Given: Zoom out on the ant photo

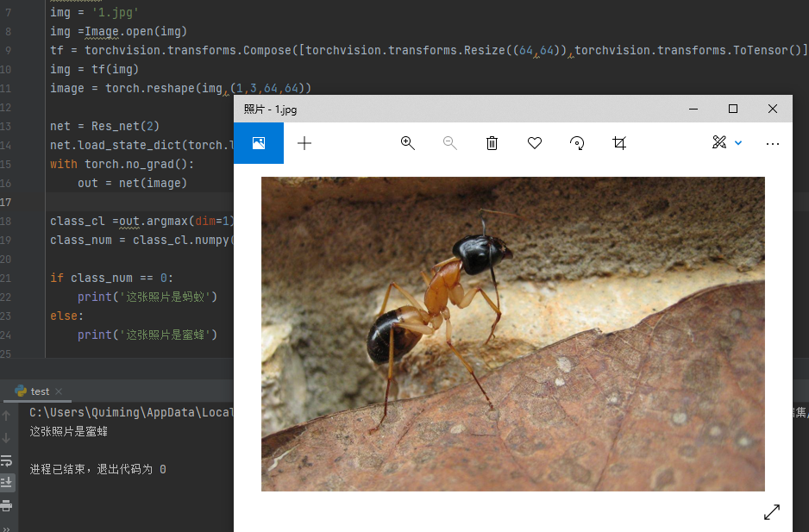Looking at the screenshot, I should coord(450,143).
